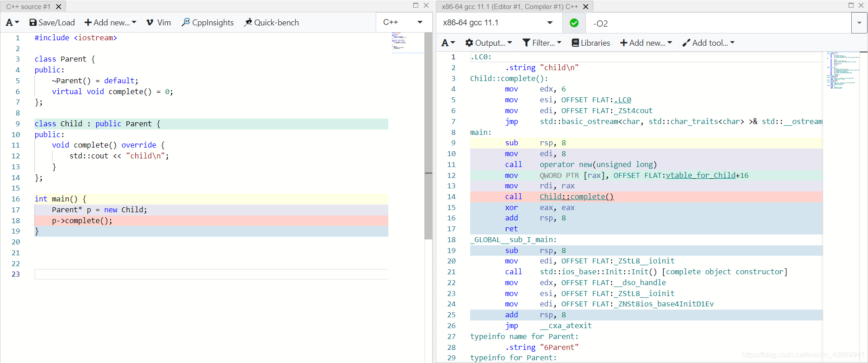Open Save/Load dialog with floppy icon
This screenshot has width=868, height=363.
52,23
